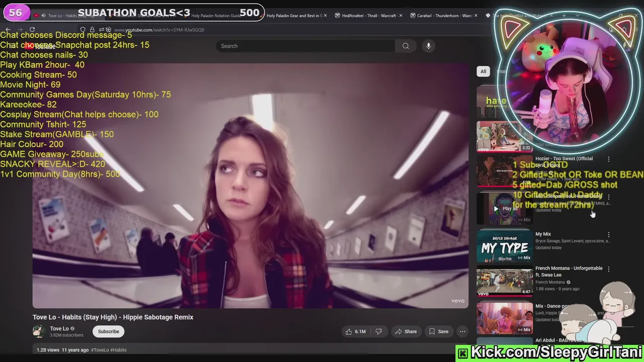Click 'Hozier - Too Sweet' title
The height and width of the screenshot is (362, 644).
(564, 161)
